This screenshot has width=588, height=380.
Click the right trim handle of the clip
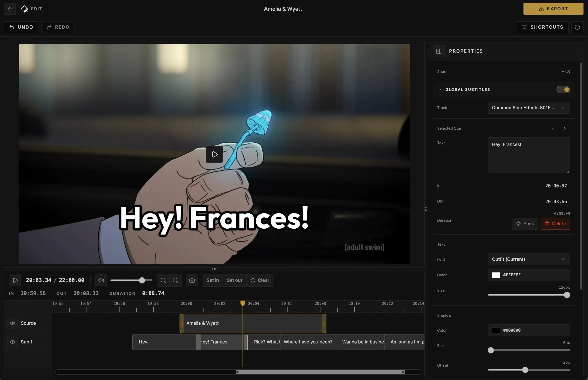[324, 323]
